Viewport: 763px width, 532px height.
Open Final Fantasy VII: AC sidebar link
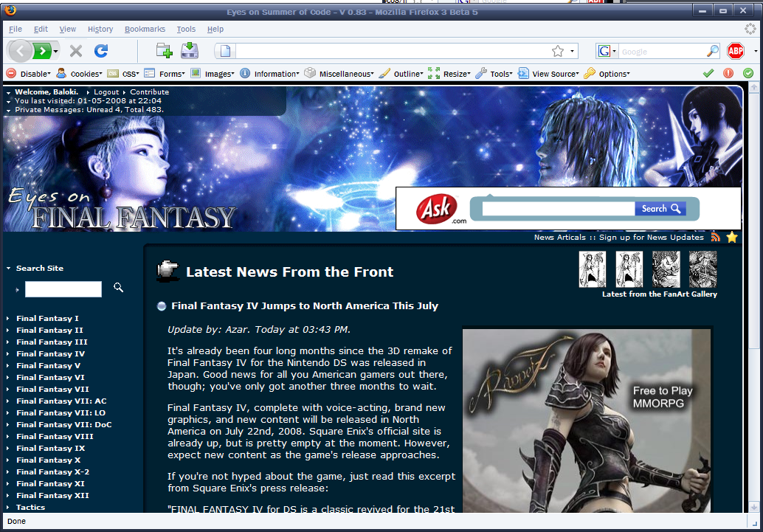point(61,401)
